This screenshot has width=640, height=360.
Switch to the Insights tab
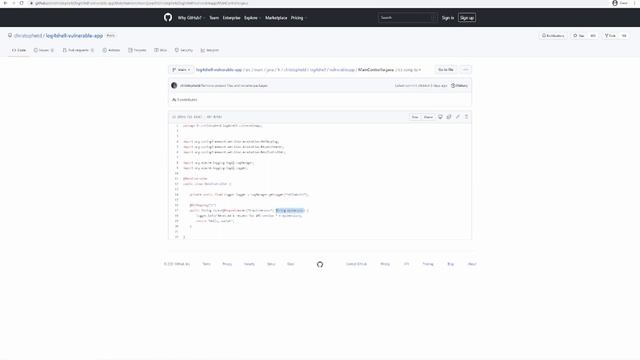pyautogui.click(x=210, y=50)
